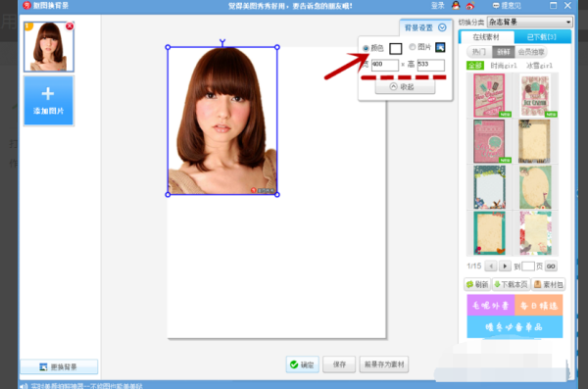Open the 切换分类 category dropdown

[529, 23]
